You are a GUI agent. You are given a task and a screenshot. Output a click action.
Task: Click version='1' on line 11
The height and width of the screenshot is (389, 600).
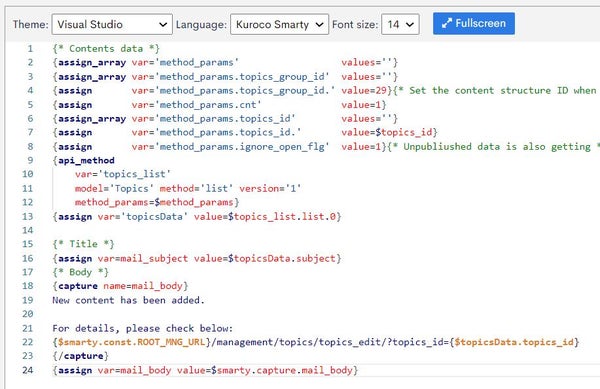tap(270, 188)
